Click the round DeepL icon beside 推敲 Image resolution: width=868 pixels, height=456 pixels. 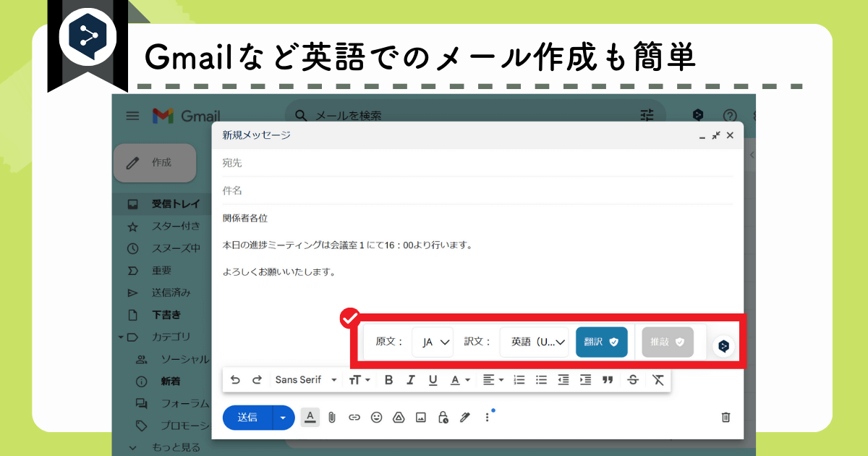click(x=723, y=347)
